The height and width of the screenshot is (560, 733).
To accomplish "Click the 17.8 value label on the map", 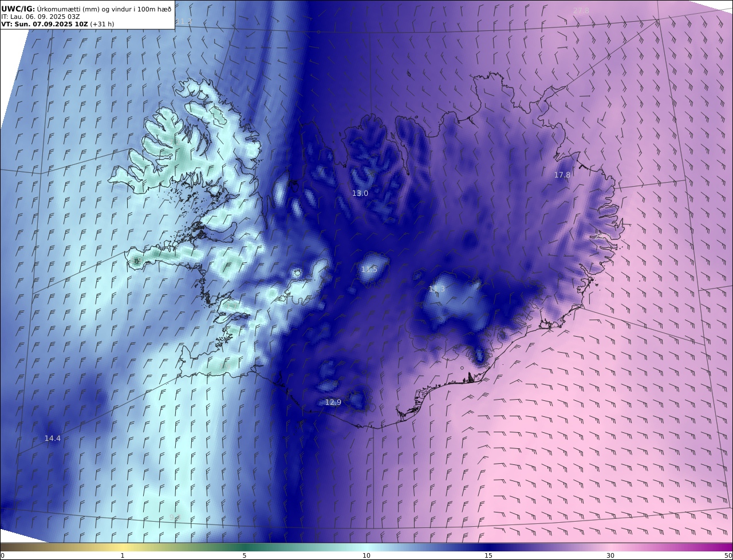I will pos(562,175).
